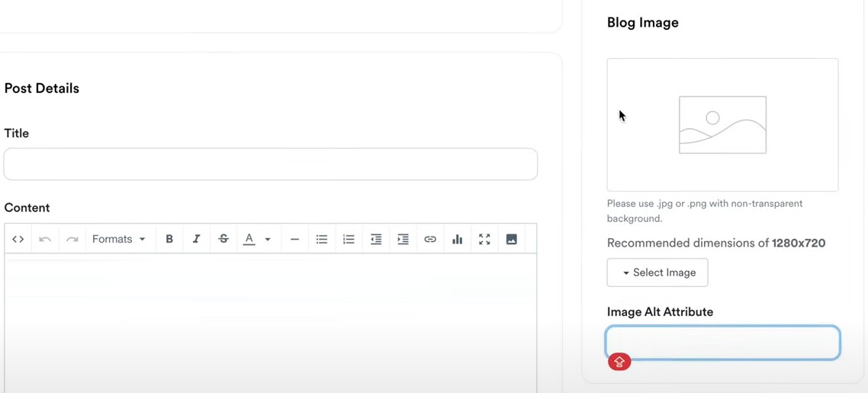Viewport: 868px width, 393px height.
Task: Apply strikethrough formatting
Action: click(x=223, y=239)
